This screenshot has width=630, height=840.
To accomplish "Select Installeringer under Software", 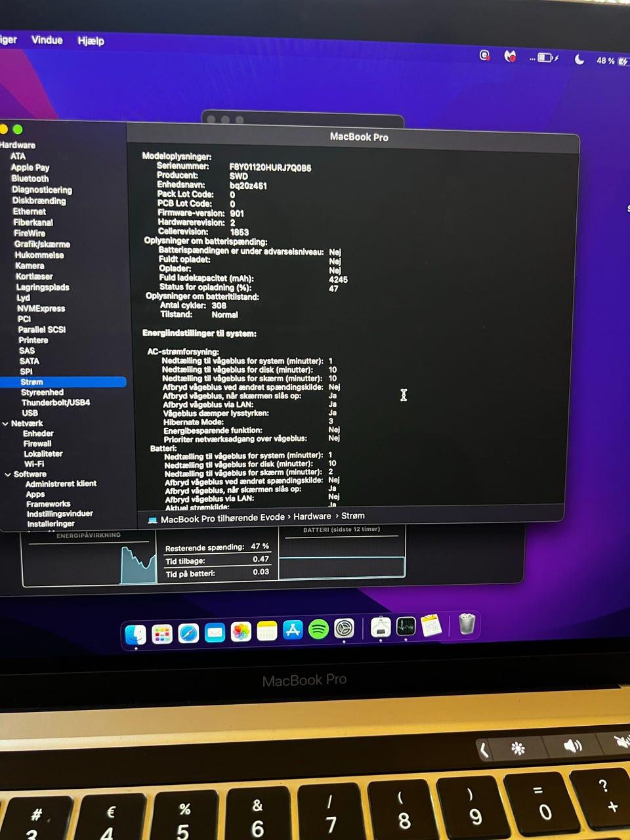I will [x=51, y=524].
